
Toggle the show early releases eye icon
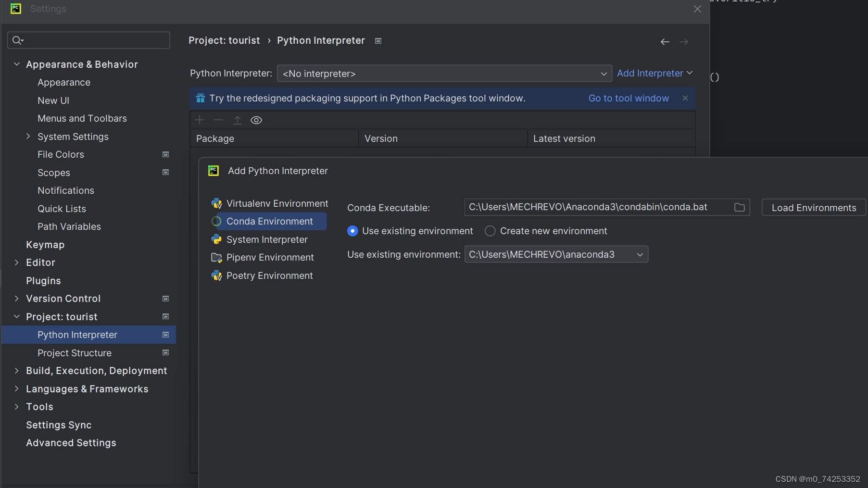[256, 120]
